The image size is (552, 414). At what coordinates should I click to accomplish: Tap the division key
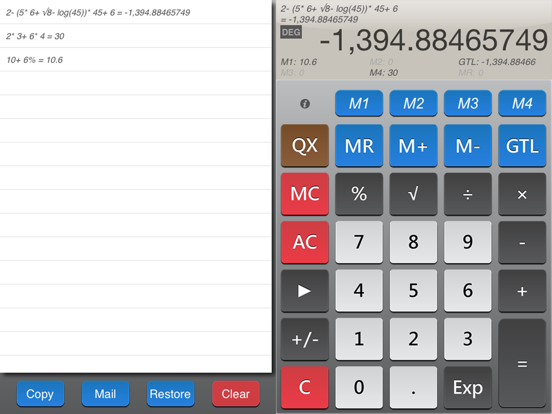(x=468, y=194)
